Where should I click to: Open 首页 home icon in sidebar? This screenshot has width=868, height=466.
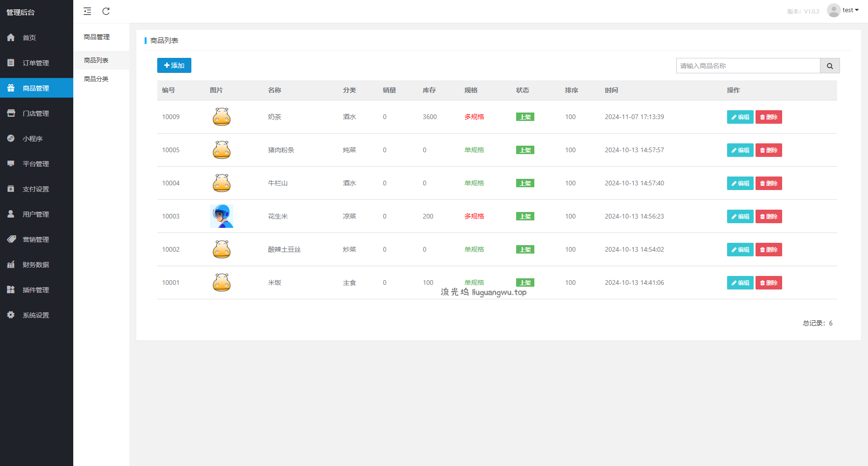point(11,37)
